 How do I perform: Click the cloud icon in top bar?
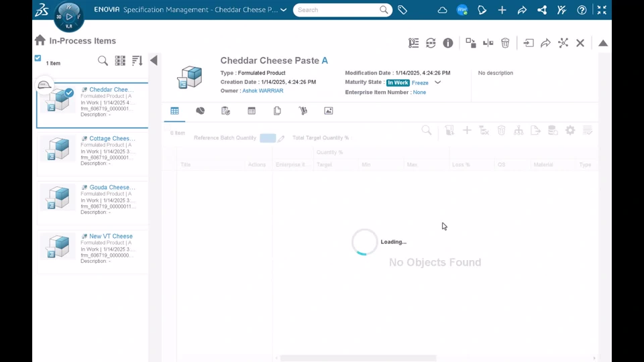442,10
